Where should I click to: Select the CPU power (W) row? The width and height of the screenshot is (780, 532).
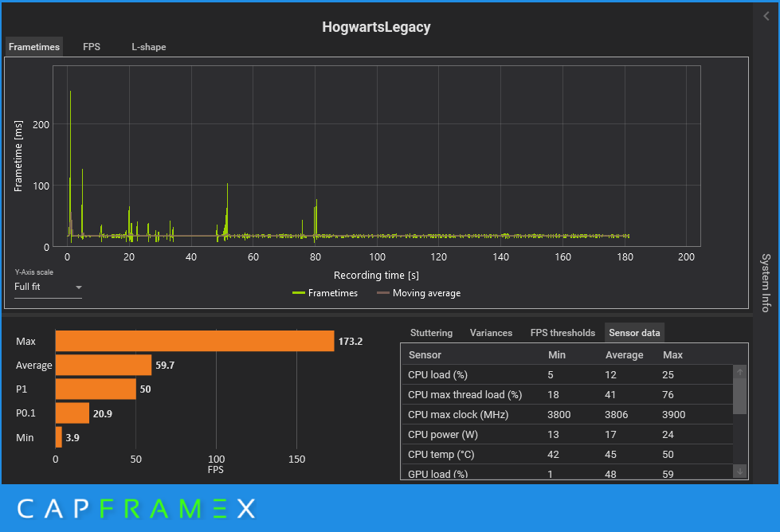pos(567,435)
